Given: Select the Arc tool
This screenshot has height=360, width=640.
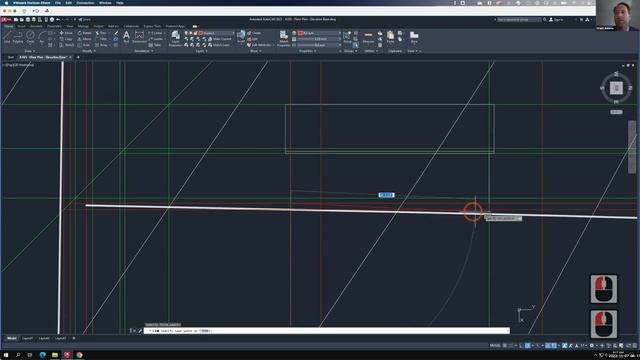Looking at the screenshot, I should [x=42, y=37].
